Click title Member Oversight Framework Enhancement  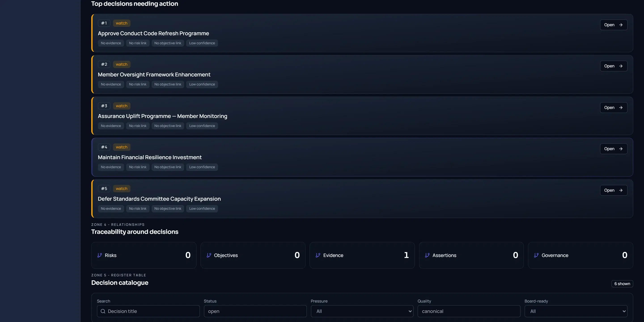pos(154,74)
